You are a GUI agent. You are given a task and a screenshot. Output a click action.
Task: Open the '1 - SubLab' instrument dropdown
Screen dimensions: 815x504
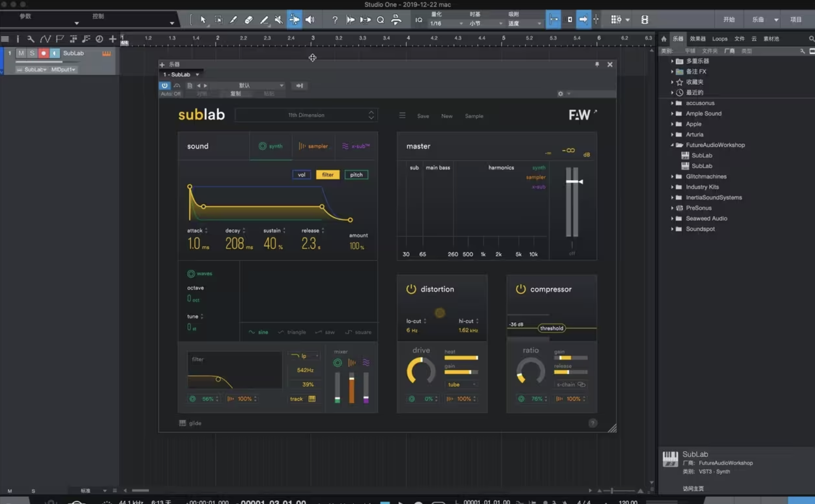(180, 74)
